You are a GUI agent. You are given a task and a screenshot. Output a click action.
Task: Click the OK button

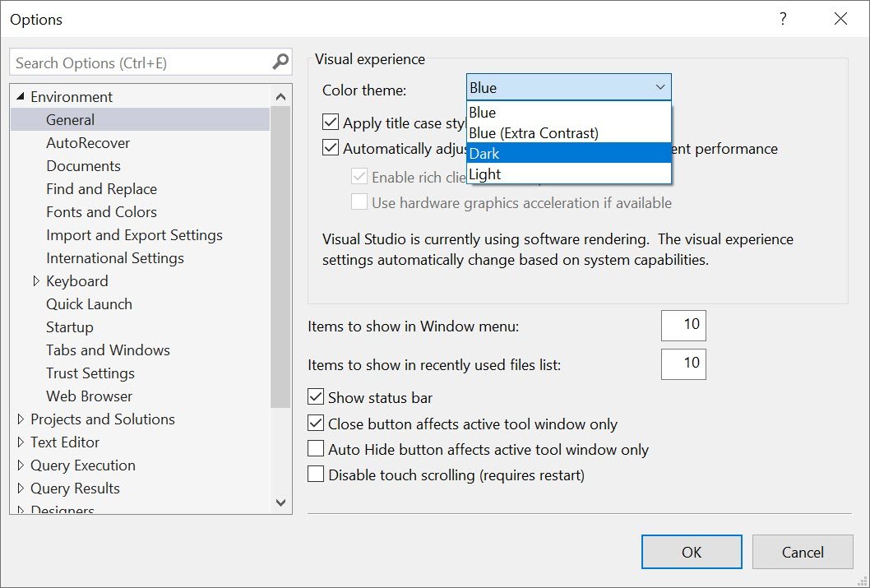point(692,552)
